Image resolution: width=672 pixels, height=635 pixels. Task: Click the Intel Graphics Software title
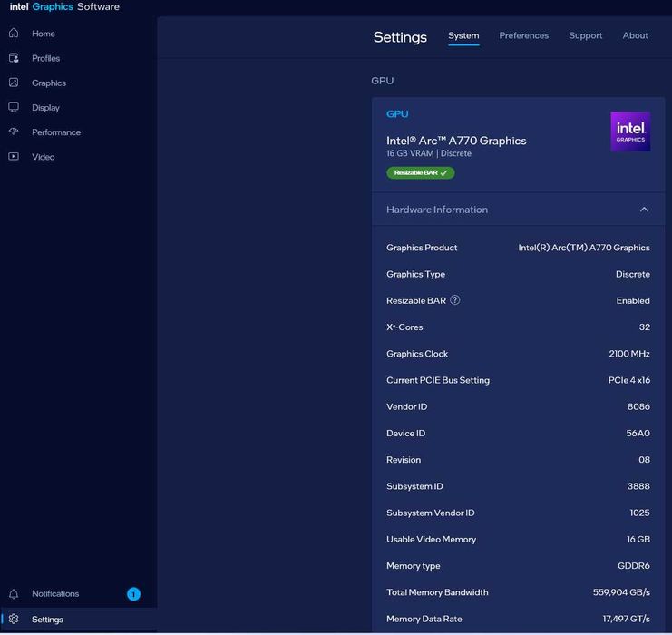[x=64, y=7]
